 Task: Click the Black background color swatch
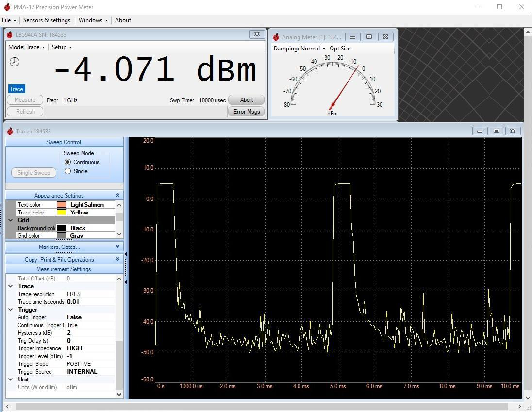click(62, 228)
